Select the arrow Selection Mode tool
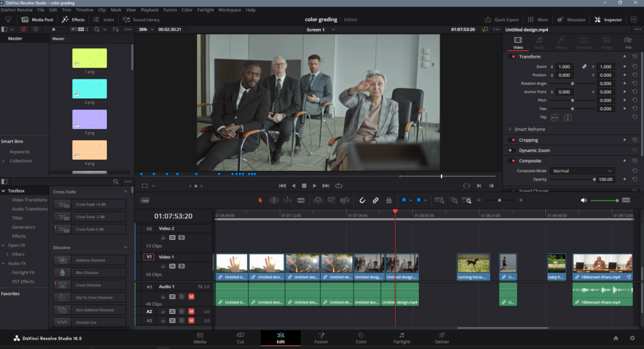 point(260,201)
